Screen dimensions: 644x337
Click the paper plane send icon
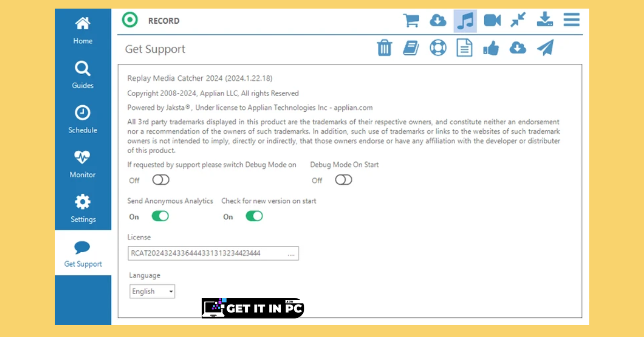click(x=545, y=48)
